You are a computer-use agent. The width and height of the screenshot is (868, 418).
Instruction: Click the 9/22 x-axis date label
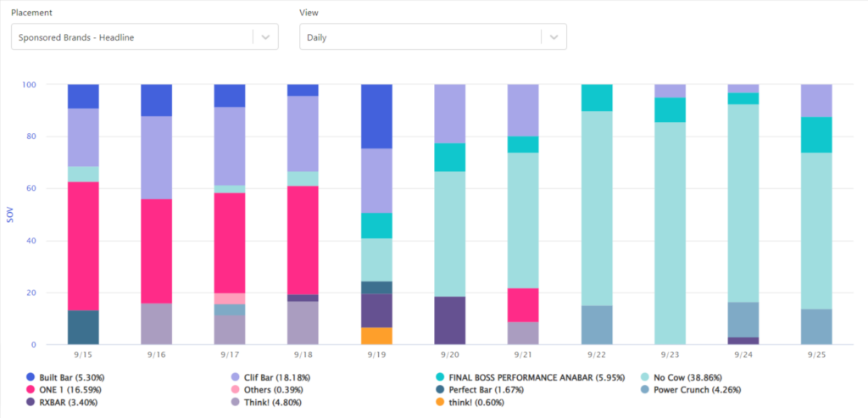tap(596, 354)
